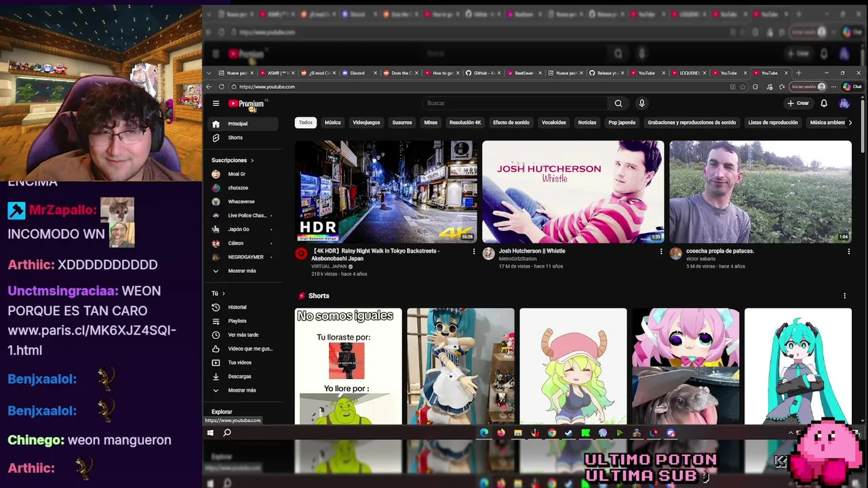Open Shorts from the sidebar

pos(243,138)
